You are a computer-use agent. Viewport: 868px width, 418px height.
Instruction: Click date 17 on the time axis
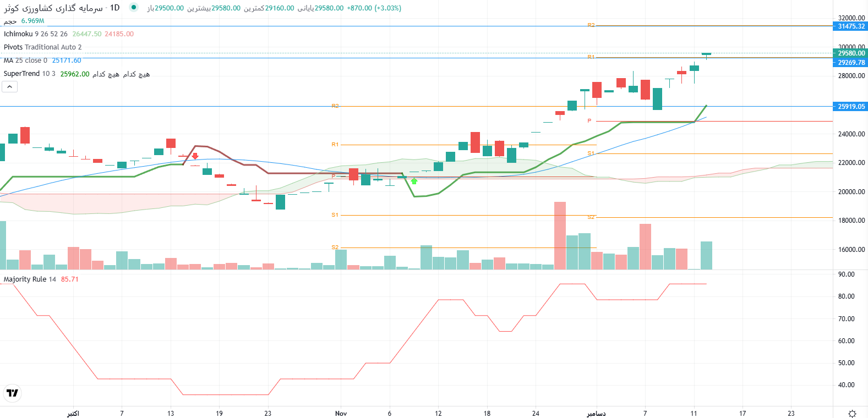point(743,414)
